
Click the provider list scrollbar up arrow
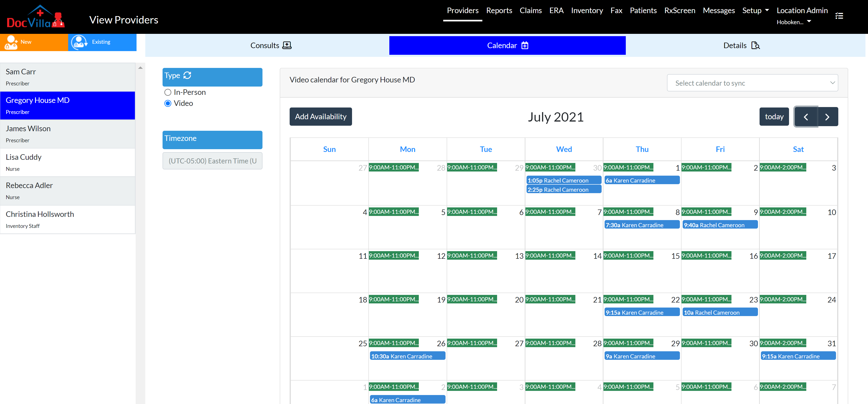pyautogui.click(x=140, y=68)
